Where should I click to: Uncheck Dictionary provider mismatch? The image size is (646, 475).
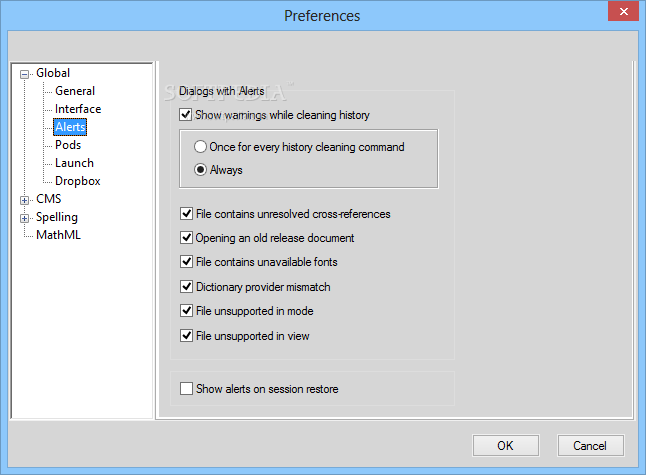[x=186, y=286]
